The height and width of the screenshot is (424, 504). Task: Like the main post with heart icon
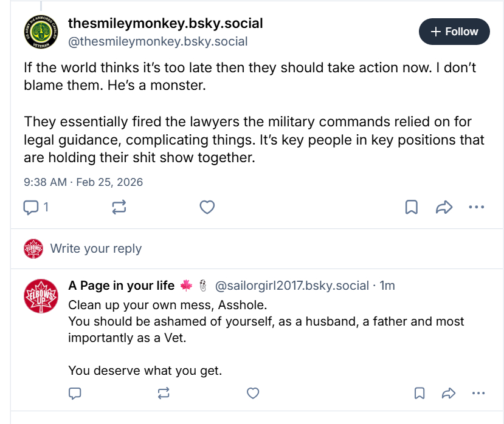click(x=207, y=207)
